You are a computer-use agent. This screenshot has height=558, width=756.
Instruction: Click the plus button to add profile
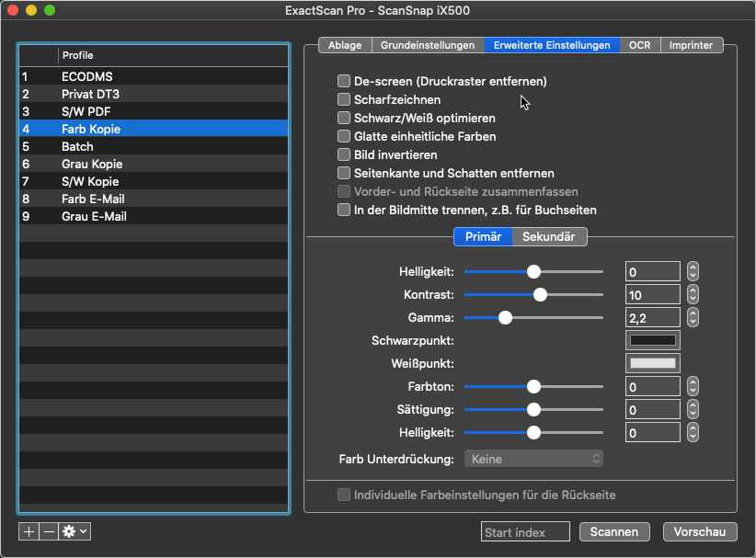[x=29, y=531]
